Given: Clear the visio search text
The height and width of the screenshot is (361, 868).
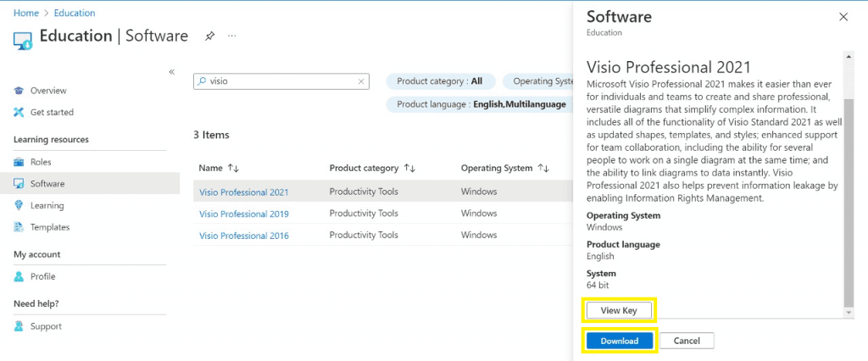Looking at the screenshot, I should [361, 81].
